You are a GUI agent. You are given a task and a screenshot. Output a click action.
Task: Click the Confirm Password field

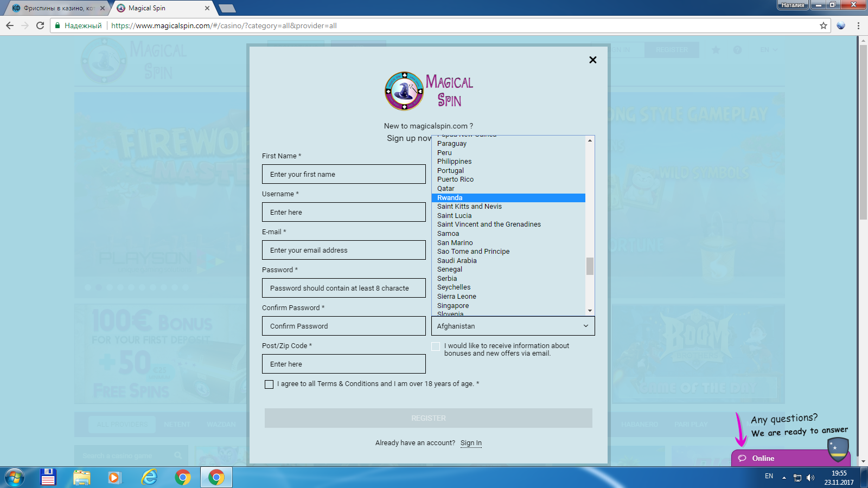[x=344, y=326]
